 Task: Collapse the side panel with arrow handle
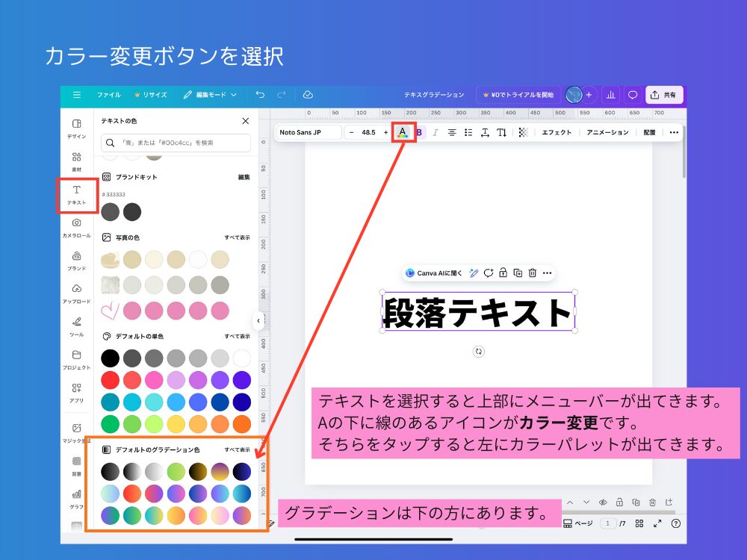(x=258, y=321)
